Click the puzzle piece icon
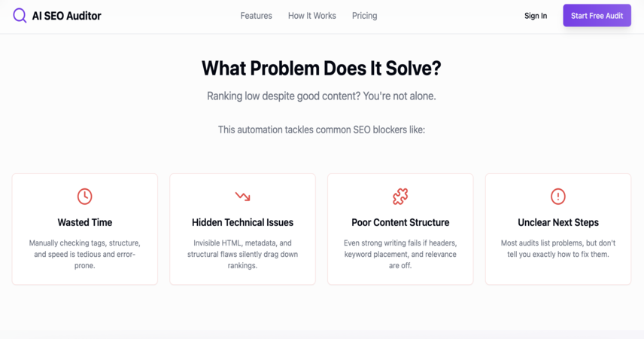 coord(400,196)
